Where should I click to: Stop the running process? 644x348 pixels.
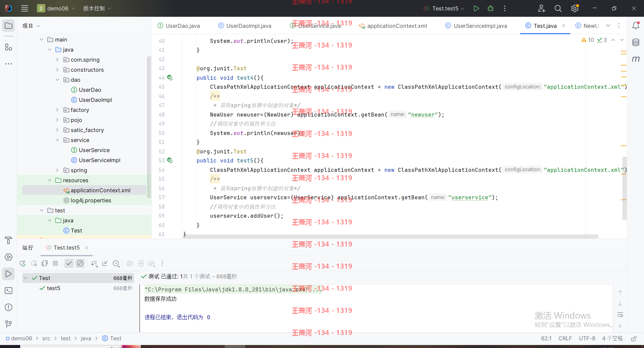[55, 263]
